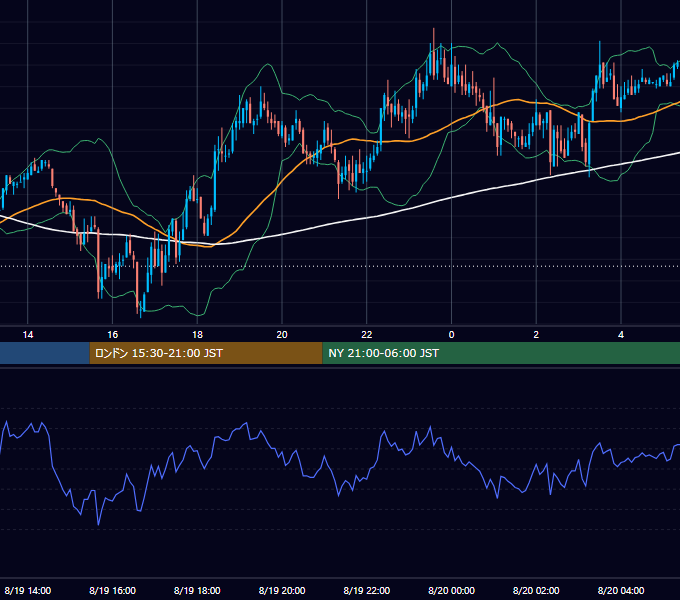680x600 pixels.
Task: Click the NY 21:00-06:00 JST session bar
Action: point(501,353)
